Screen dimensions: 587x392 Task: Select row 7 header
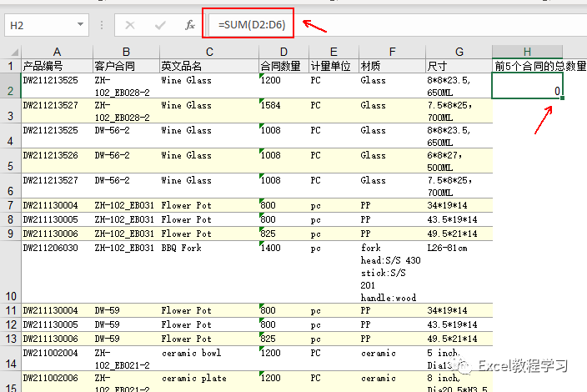pyautogui.click(x=11, y=205)
